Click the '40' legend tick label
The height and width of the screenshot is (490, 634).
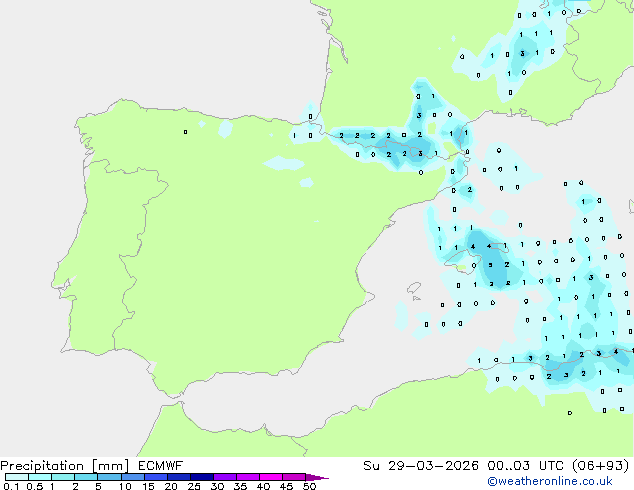point(263,486)
